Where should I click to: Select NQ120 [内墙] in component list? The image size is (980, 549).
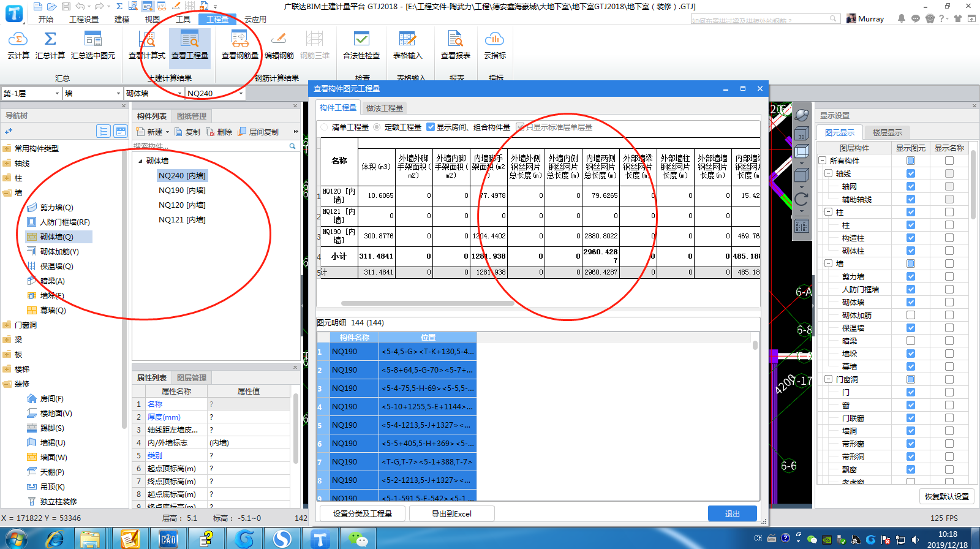[182, 205]
